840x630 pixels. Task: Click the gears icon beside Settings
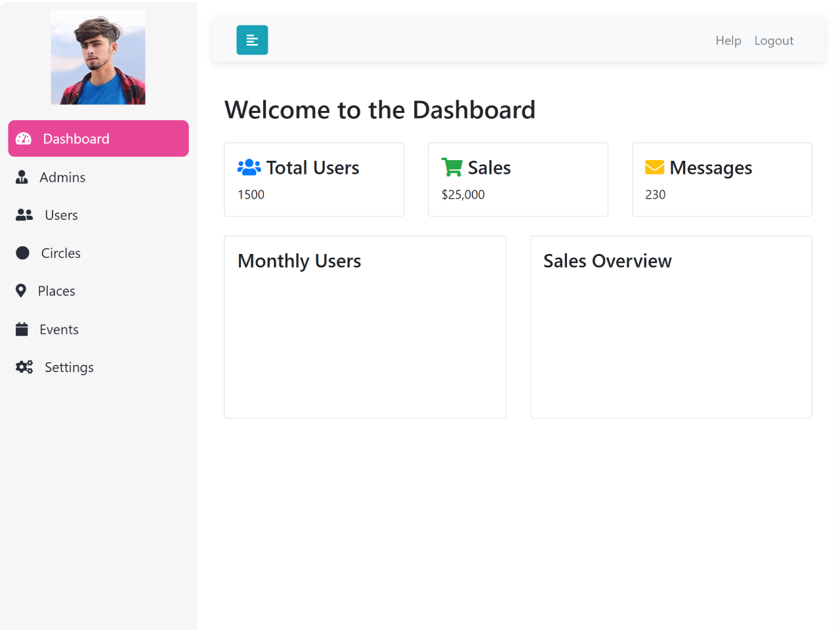click(x=24, y=367)
